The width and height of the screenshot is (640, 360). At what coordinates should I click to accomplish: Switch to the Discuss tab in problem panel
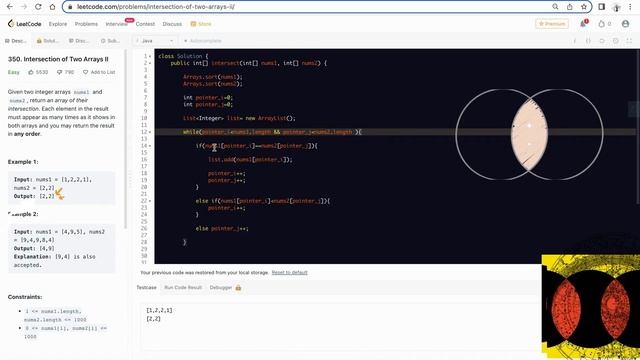point(80,41)
